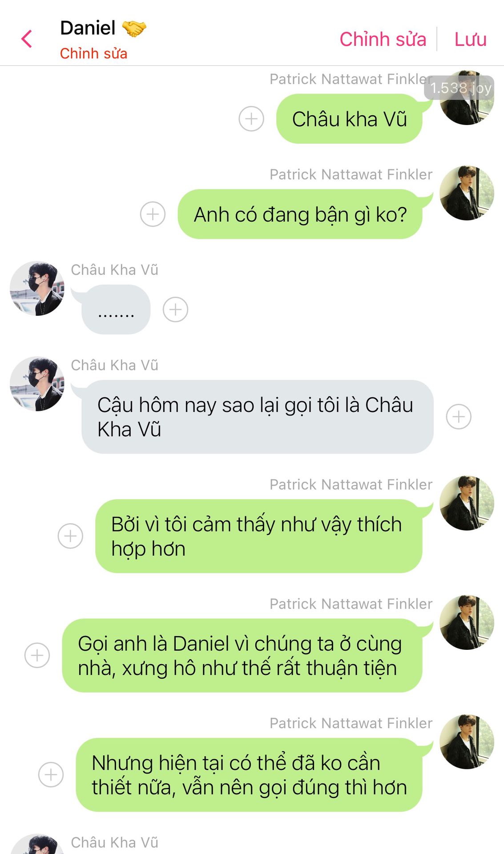Tap plus icon beside "Gọi anh là Daniel" message
The image size is (504, 854).
click(37, 655)
